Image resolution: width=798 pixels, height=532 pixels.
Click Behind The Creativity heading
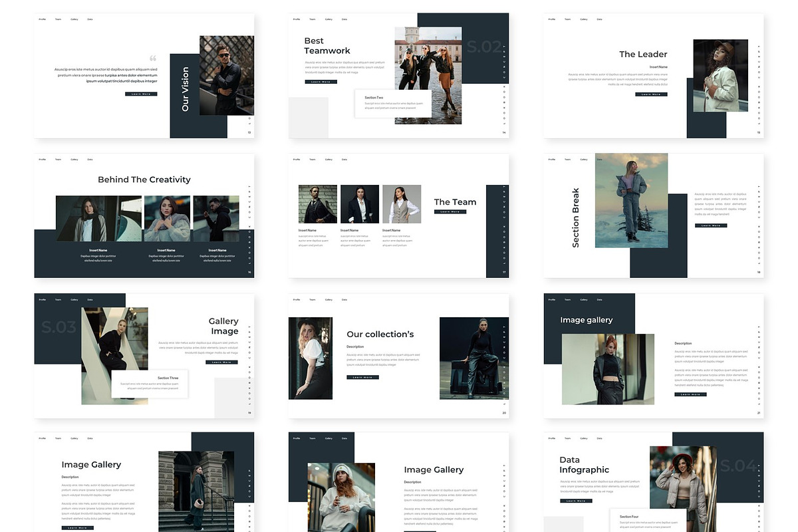pos(144,180)
